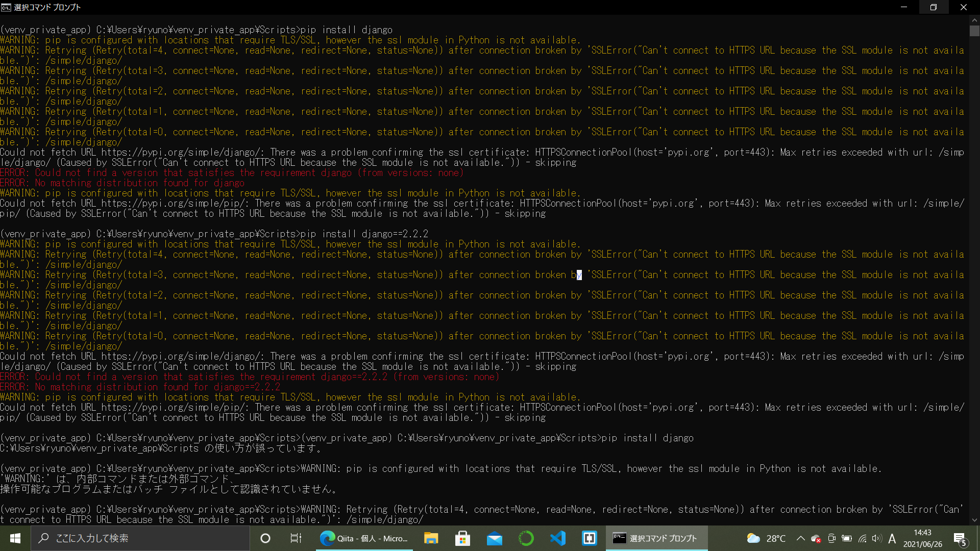The image size is (980, 551).
Task: Click the Meet Now tray icon
Action: (x=831, y=538)
